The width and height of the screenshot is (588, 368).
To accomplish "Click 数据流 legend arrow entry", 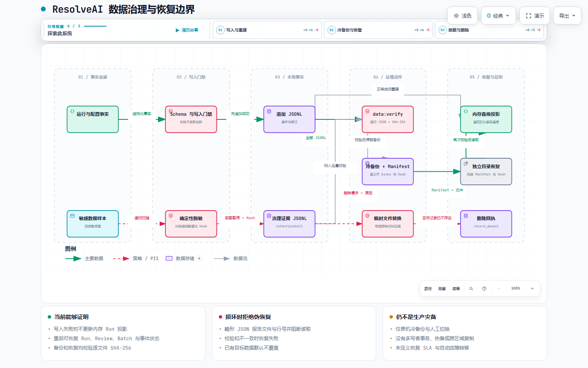I will [x=231, y=258].
